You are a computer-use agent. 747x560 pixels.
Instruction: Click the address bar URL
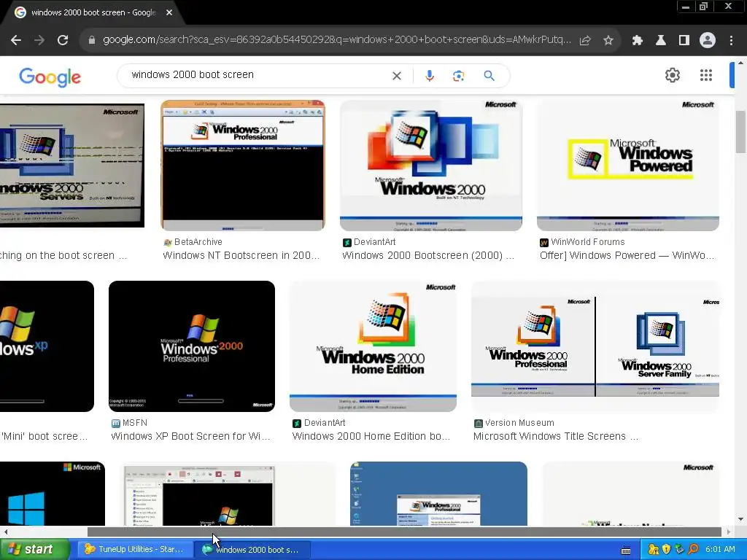coord(336,40)
